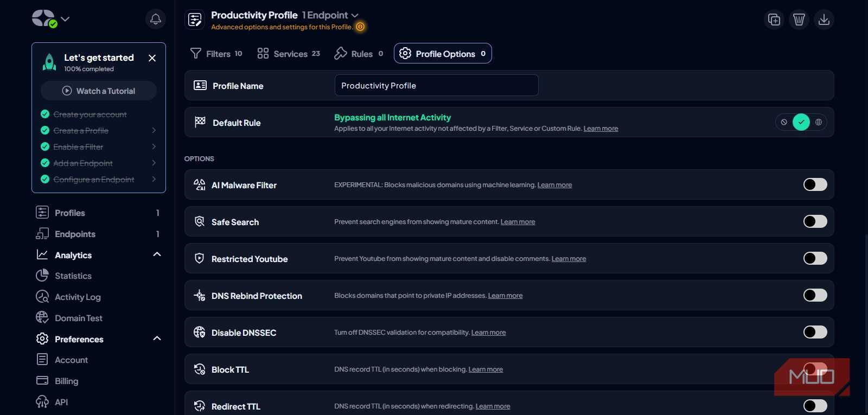This screenshot has height=415, width=868.
Task: Expand the Enable a Filter step chevron
Action: tap(154, 146)
